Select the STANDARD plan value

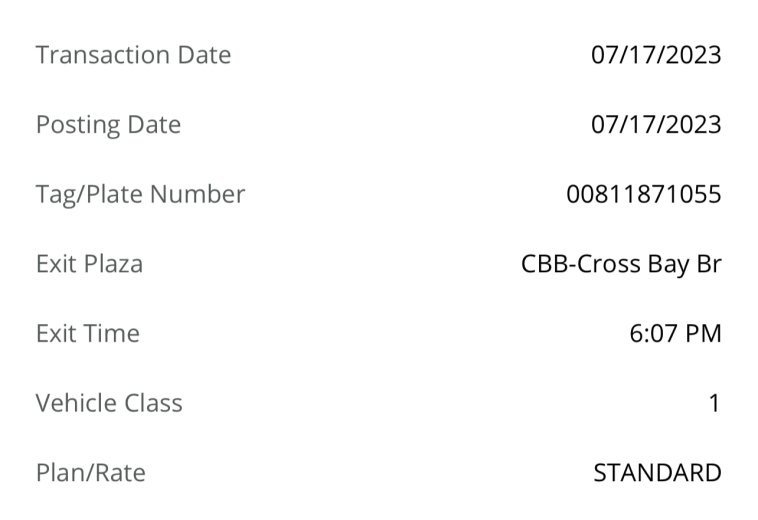pyautogui.click(x=657, y=473)
